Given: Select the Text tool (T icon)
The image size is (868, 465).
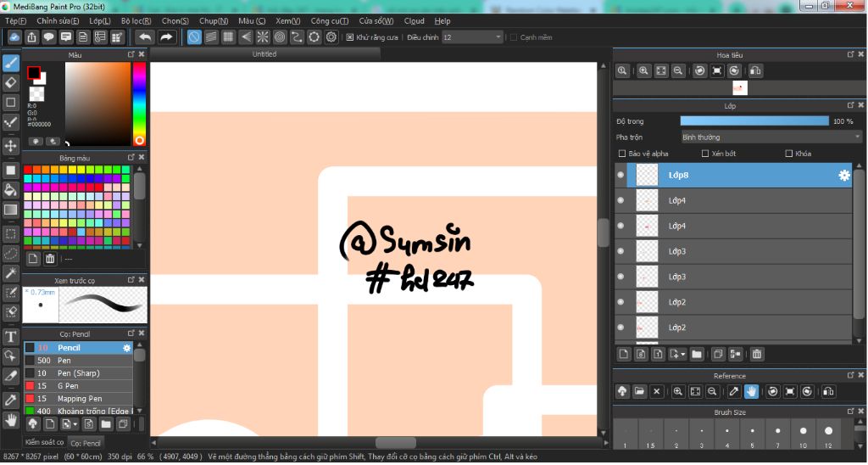Looking at the screenshot, I should point(10,337).
